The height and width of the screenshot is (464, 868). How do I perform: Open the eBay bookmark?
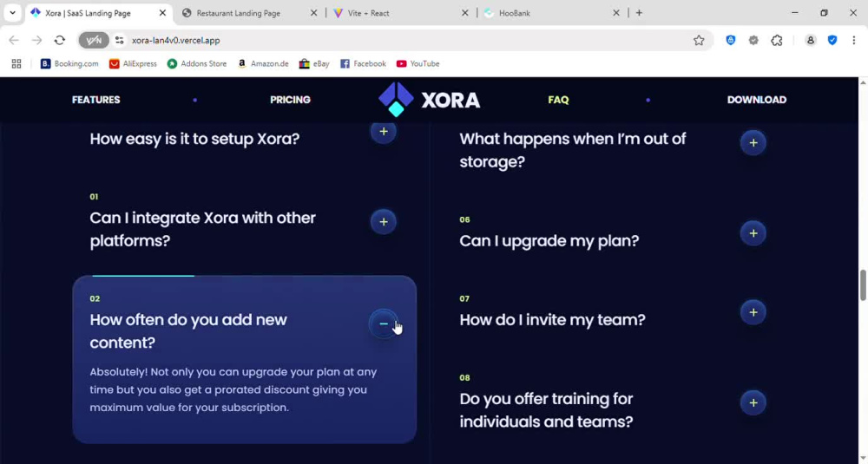click(x=314, y=63)
